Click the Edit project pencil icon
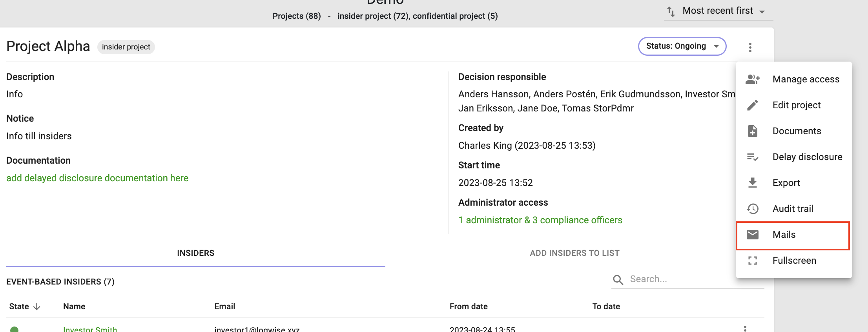The height and width of the screenshot is (332, 868). [x=752, y=105]
